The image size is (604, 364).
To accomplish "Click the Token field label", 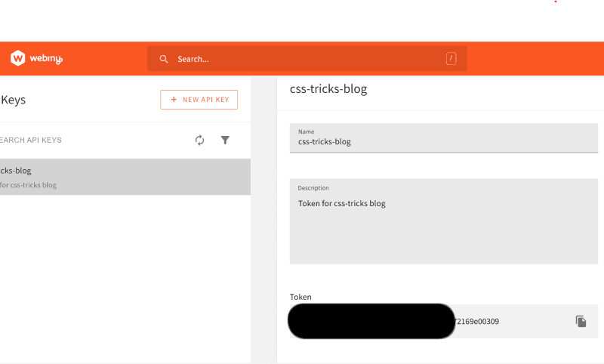I will pos(300,297).
